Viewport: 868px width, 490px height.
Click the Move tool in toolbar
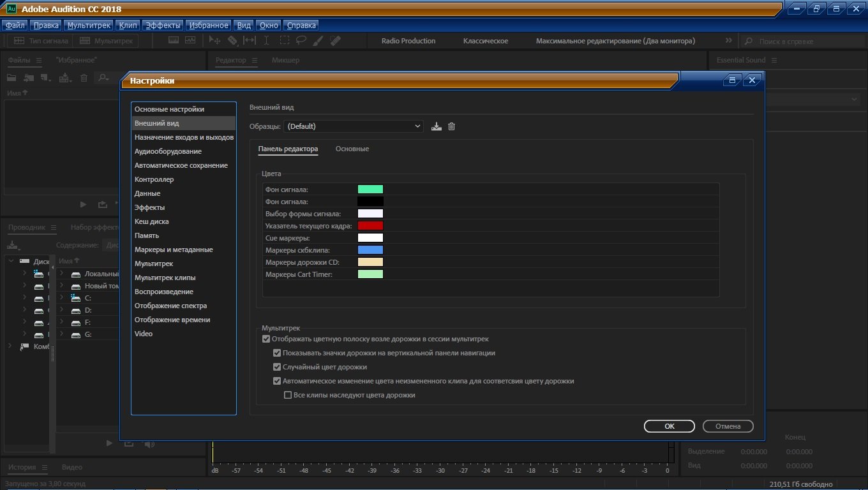[x=215, y=41]
